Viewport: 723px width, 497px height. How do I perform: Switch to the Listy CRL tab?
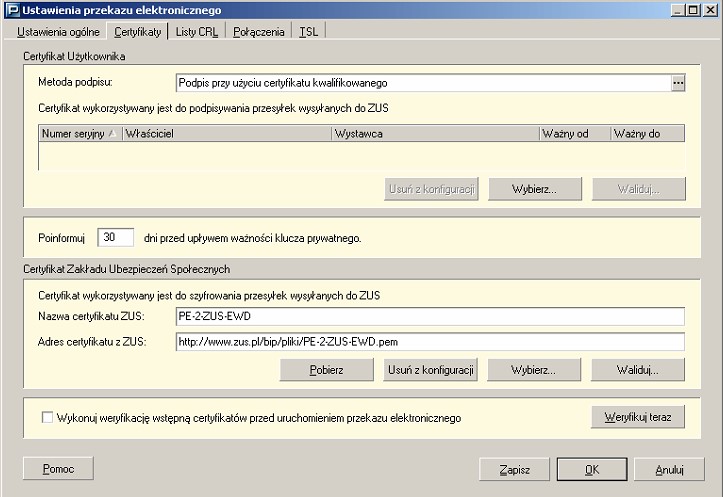(196, 32)
